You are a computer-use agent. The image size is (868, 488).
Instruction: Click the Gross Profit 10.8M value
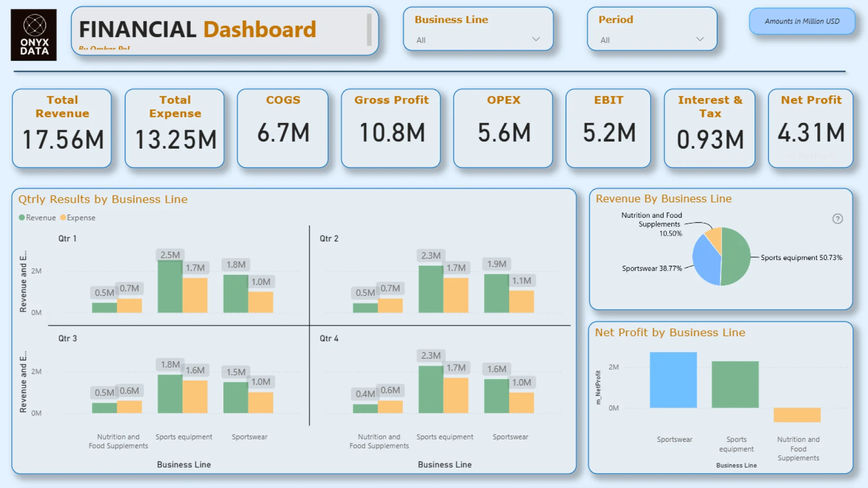392,133
